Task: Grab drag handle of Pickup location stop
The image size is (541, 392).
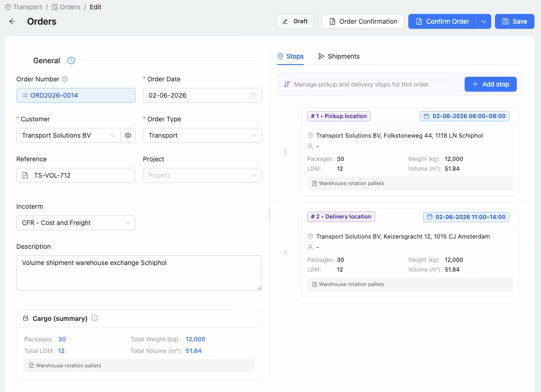Action: point(285,152)
